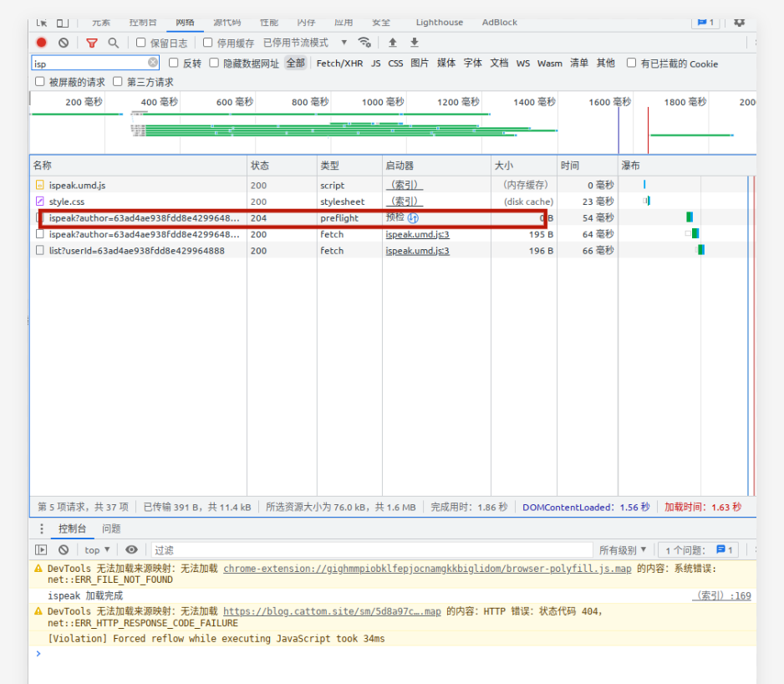
Task: Open the network search panel
Action: pos(114,42)
